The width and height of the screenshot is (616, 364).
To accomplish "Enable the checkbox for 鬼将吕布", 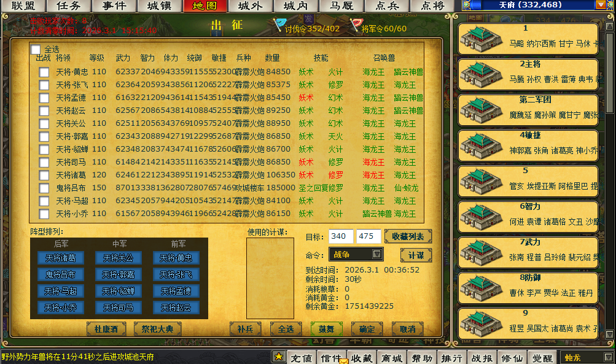I will pyautogui.click(x=44, y=188).
